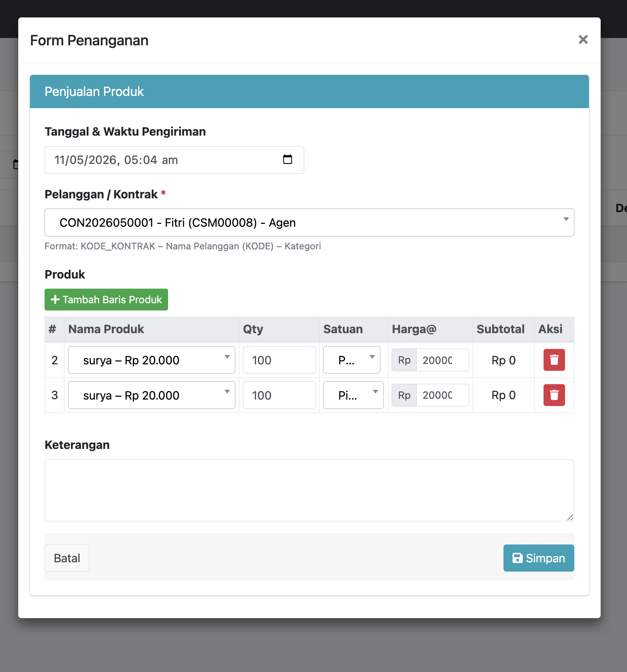Click the Tanggal & Waktu Pengiriman date field
The width and height of the screenshot is (627, 672).
[x=174, y=160]
